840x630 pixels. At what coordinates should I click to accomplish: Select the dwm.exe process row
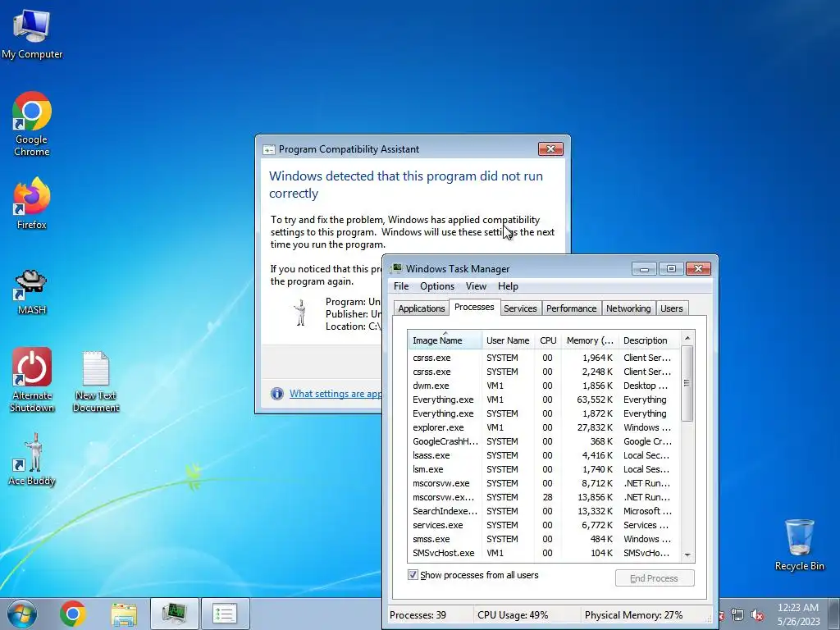point(544,386)
